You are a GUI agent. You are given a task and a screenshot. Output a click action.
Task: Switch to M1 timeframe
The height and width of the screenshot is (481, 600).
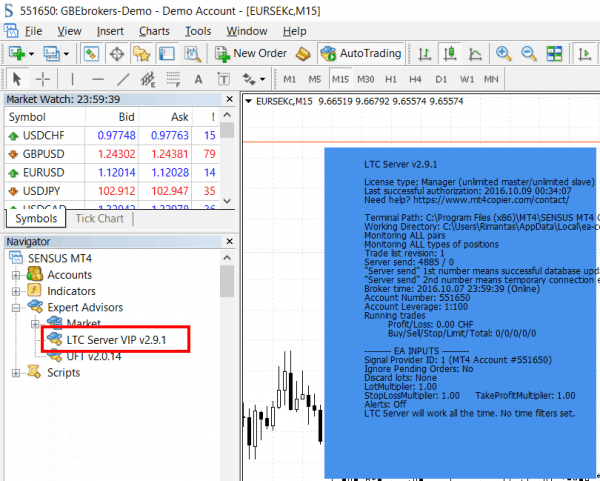[x=289, y=79]
